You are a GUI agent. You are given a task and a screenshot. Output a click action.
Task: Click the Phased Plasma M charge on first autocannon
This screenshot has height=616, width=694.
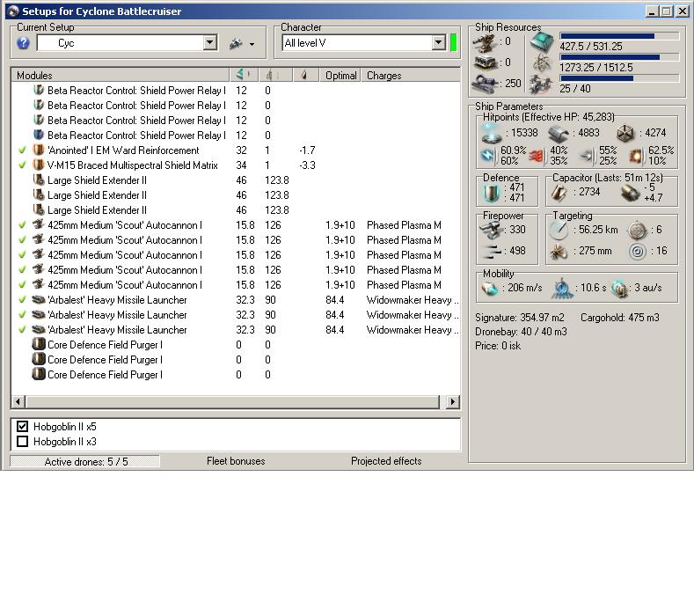[x=404, y=225]
